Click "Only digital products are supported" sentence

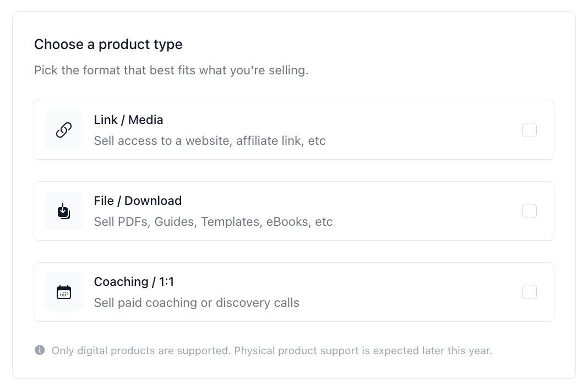pos(141,350)
